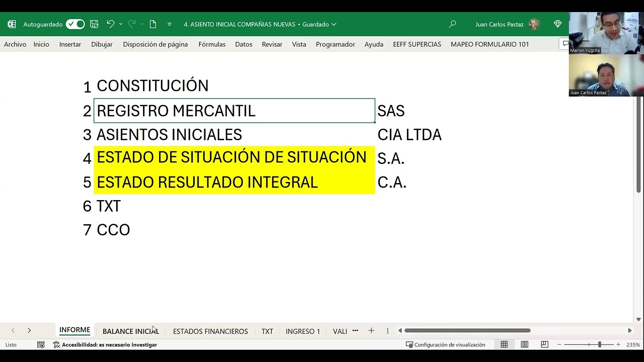The image size is (644, 362).
Task: Switch to the Insertar ribbon tab
Action: click(70, 44)
